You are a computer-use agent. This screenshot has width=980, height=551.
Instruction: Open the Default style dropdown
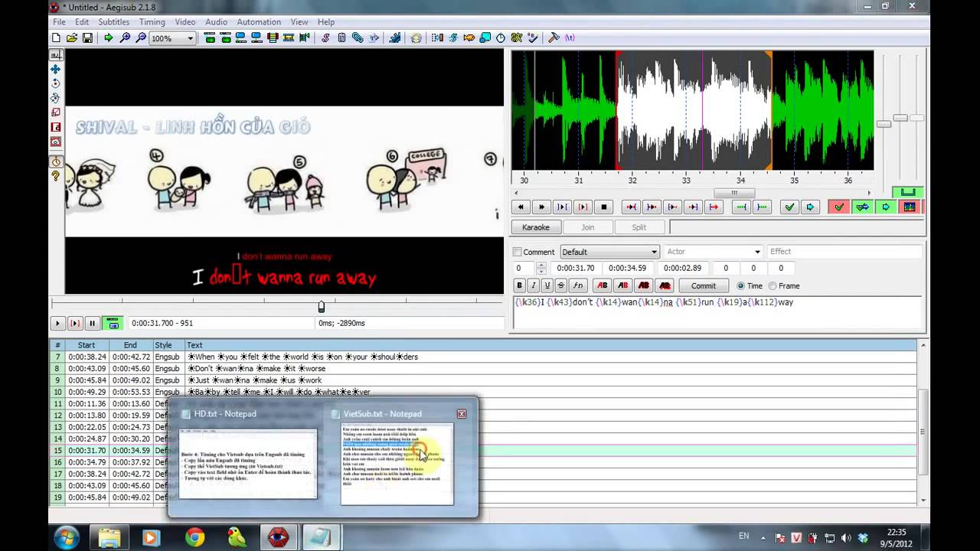pos(654,252)
